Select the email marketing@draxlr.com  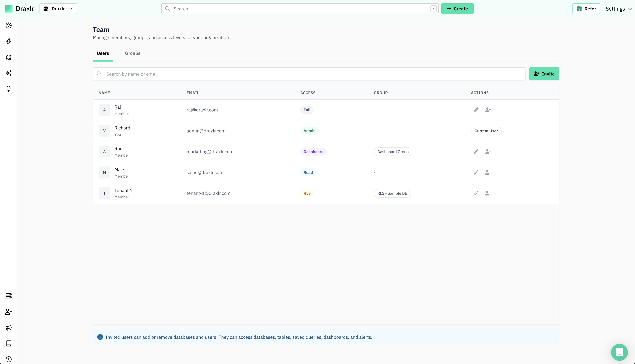coord(210,151)
